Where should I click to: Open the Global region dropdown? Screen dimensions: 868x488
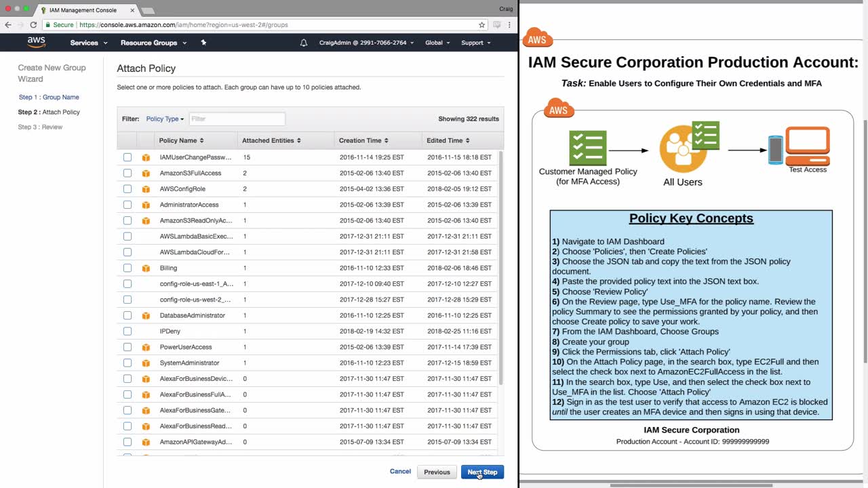437,43
